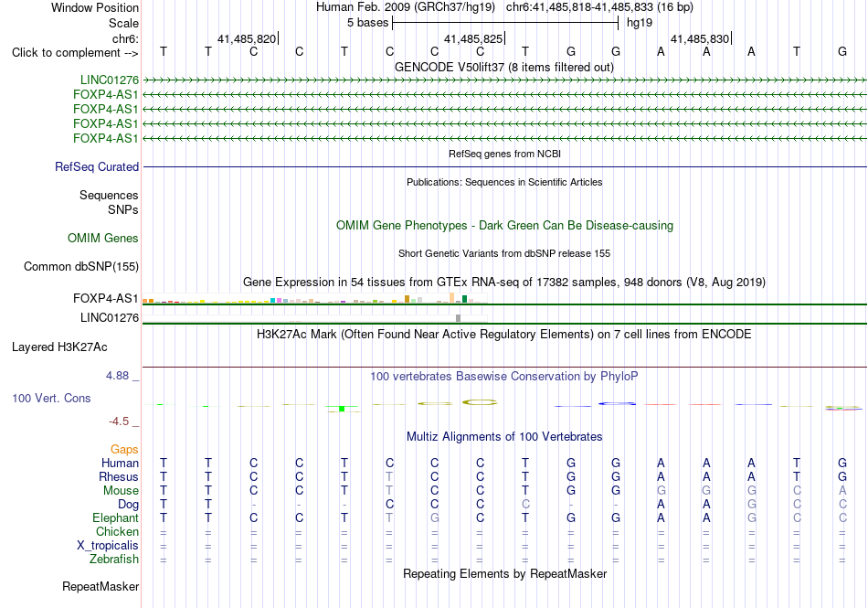
Task: Open Publications: Sequences in Scientific Articles title
Action: click(504, 182)
